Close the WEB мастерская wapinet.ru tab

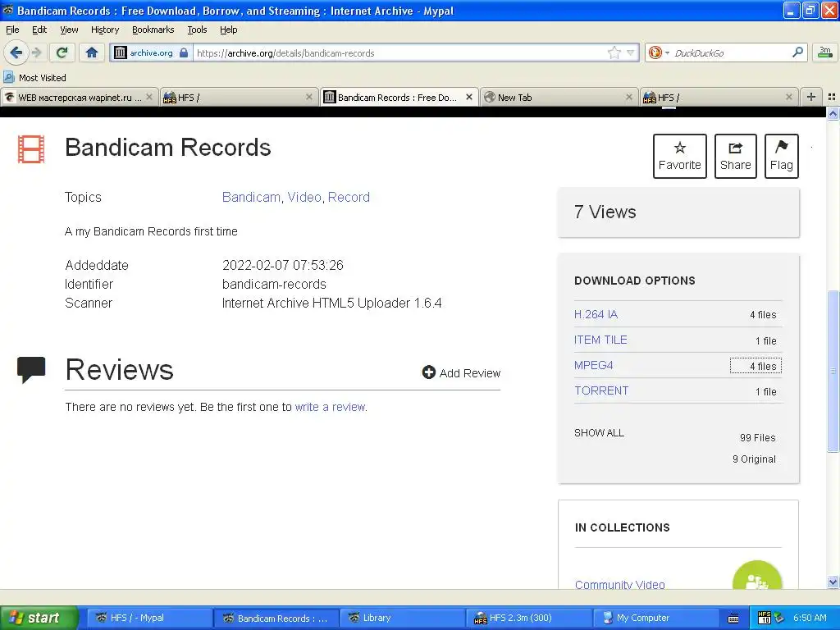coord(149,97)
